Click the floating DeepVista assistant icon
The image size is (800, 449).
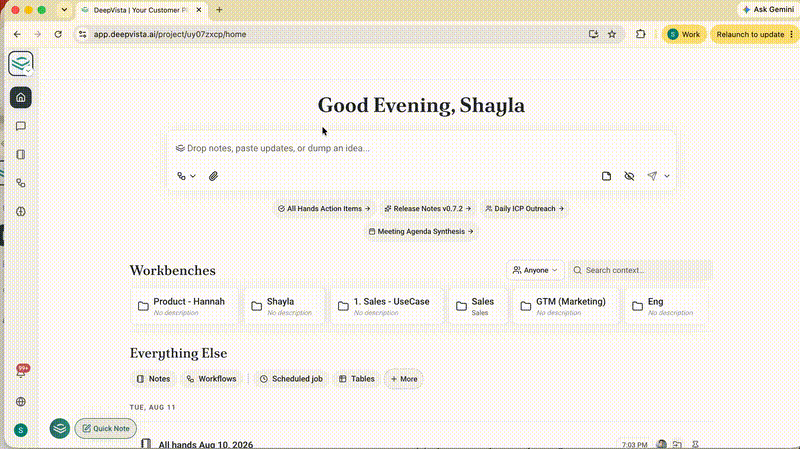60,428
